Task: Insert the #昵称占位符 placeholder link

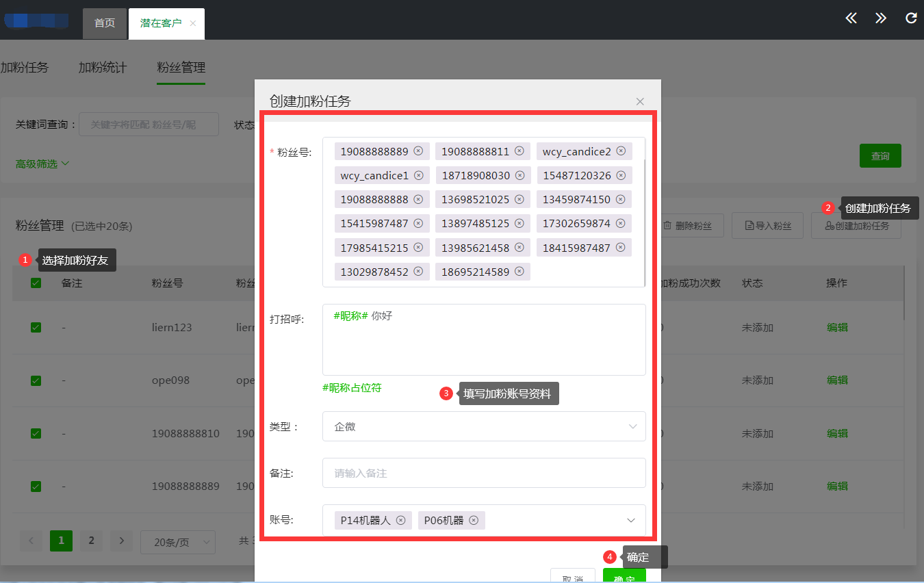Action: point(352,388)
